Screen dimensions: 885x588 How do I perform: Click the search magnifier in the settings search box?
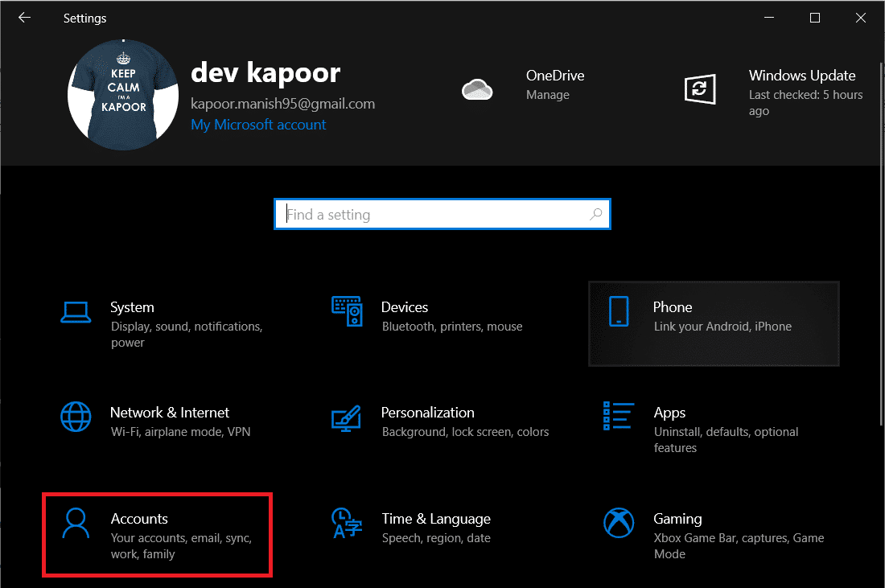click(595, 214)
